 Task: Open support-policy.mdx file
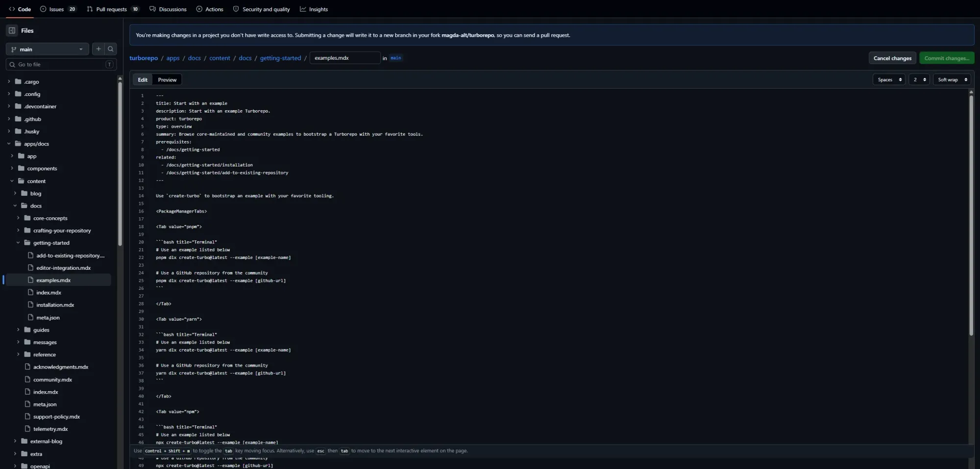(56, 417)
